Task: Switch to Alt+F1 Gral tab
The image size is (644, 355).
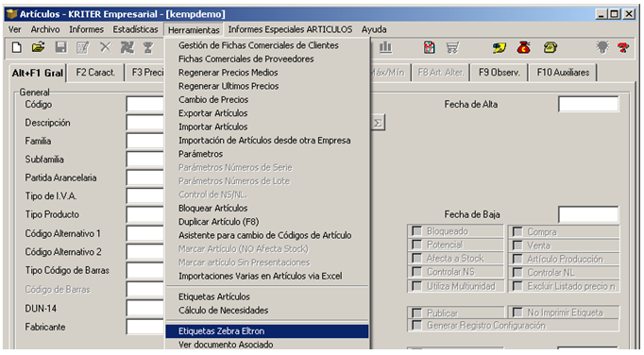Action: click(38, 73)
